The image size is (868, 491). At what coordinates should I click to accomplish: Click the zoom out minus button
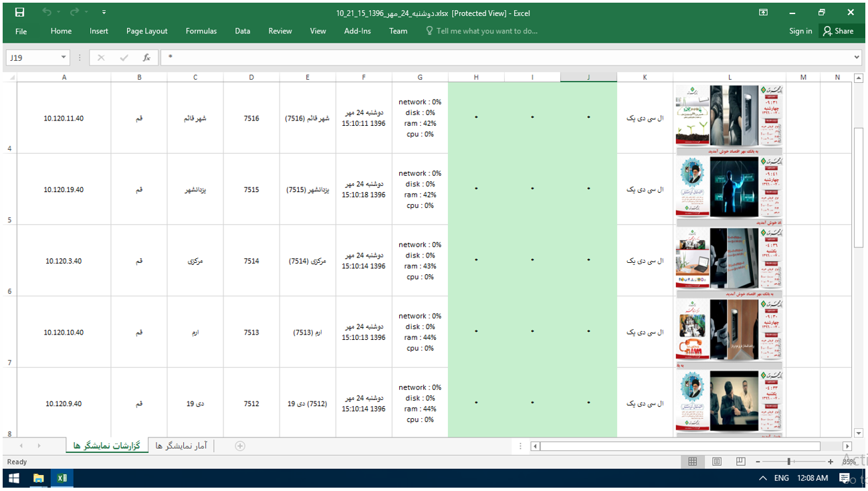pyautogui.click(x=758, y=462)
